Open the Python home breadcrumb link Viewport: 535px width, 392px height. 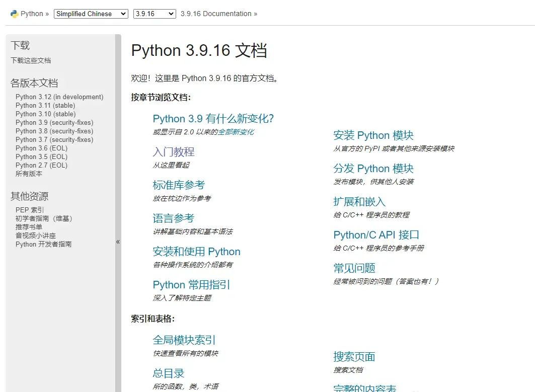pos(32,14)
